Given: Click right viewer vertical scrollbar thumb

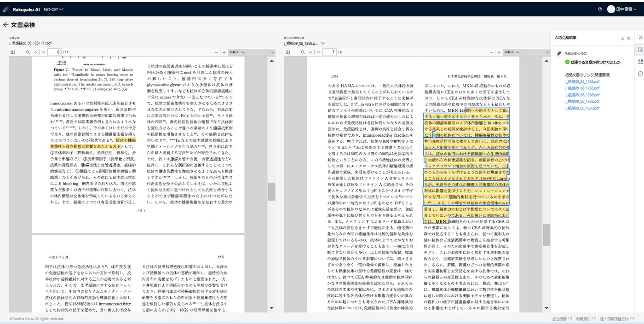Looking at the screenshot, I should 546,235.
